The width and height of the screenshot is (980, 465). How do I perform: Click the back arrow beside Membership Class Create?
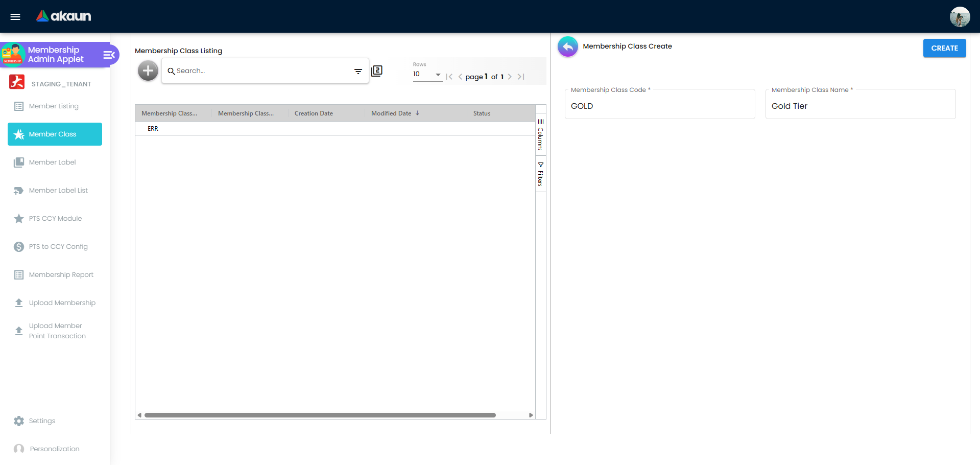[x=567, y=46]
